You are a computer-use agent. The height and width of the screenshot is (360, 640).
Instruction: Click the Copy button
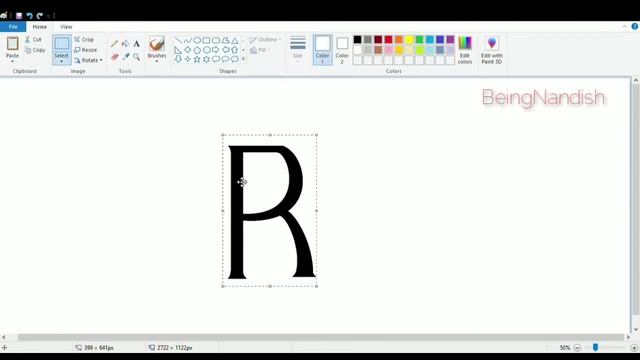click(35, 50)
